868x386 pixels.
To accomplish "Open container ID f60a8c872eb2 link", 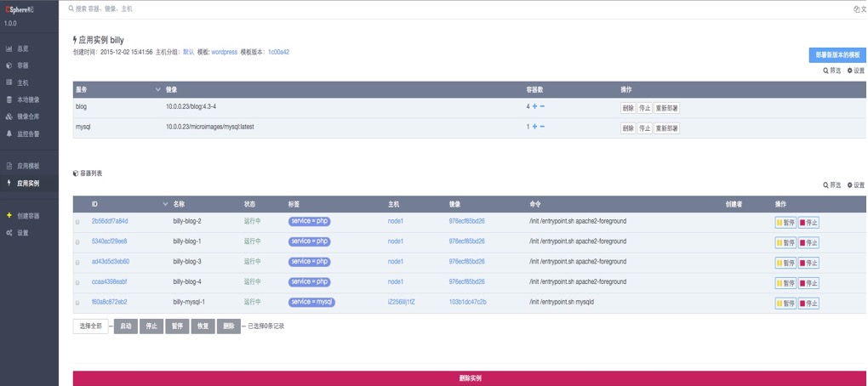I will click(x=110, y=302).
